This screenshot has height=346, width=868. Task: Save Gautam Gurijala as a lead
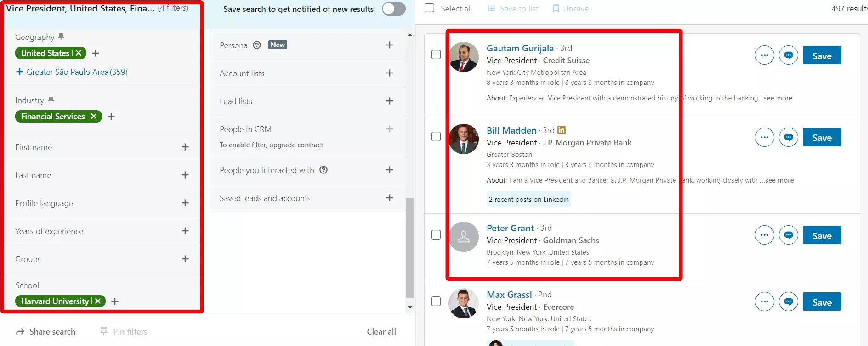tap(822, 55)
